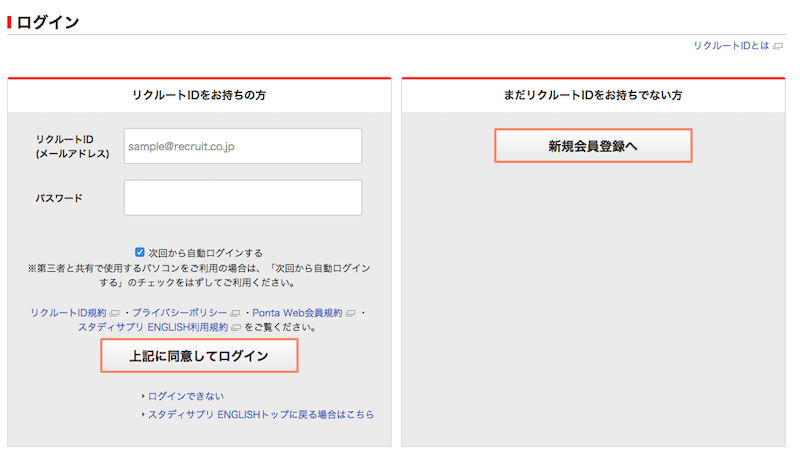Focus the パスワード input field

tap(243, 198)
